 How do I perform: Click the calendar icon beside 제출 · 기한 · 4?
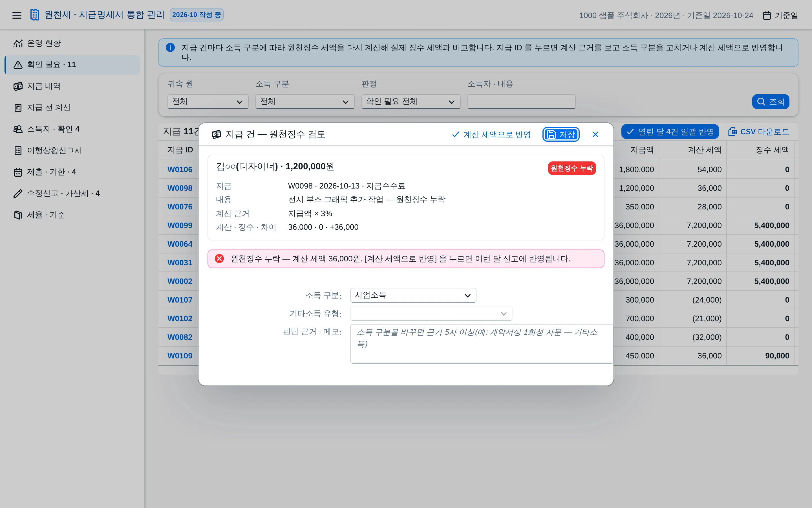click(18, 172)
